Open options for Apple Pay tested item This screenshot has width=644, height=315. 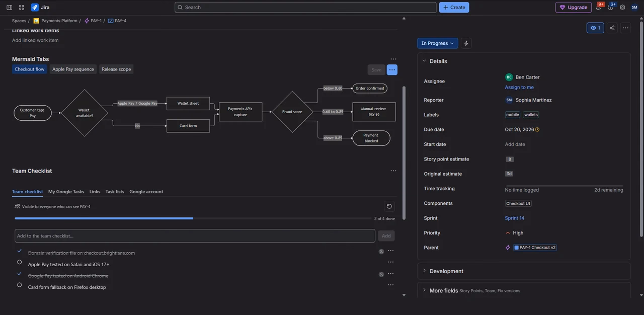click(390, 262)
